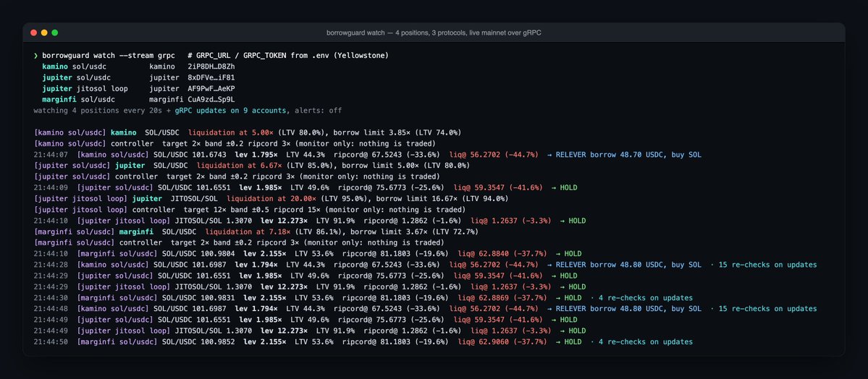
Task: Click 'HOLD' in the 21:44:09 row
Action: [x=568, y=187]
